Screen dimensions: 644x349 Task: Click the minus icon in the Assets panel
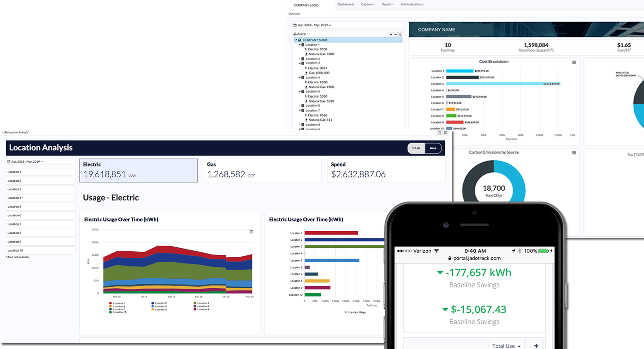pyautogui.click(x=395, y=35)
